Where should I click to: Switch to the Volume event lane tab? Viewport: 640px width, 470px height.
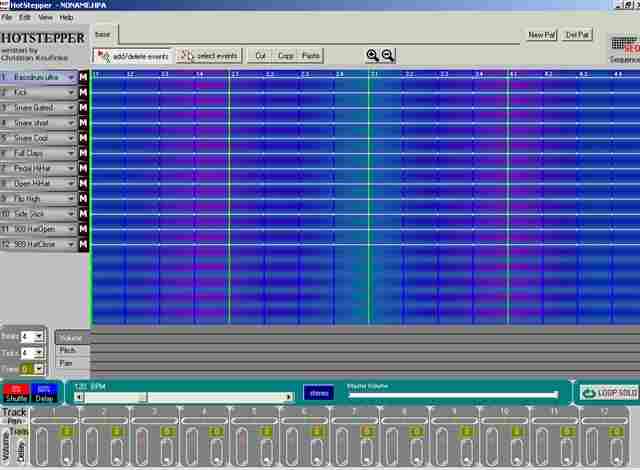coord(71,338)
